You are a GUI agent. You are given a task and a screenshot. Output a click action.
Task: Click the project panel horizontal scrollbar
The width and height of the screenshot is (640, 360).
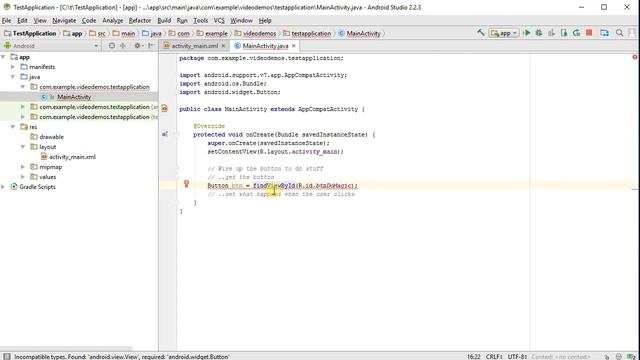66,348
